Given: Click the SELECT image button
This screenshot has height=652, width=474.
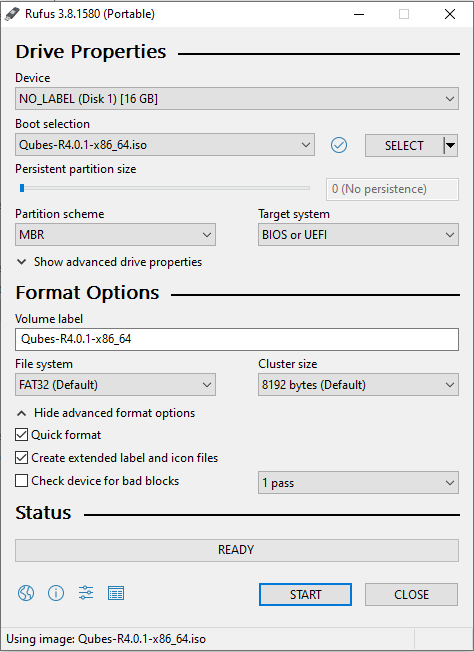Looking at the screenshot, I should pyautogui.click(x=404, y=146).
